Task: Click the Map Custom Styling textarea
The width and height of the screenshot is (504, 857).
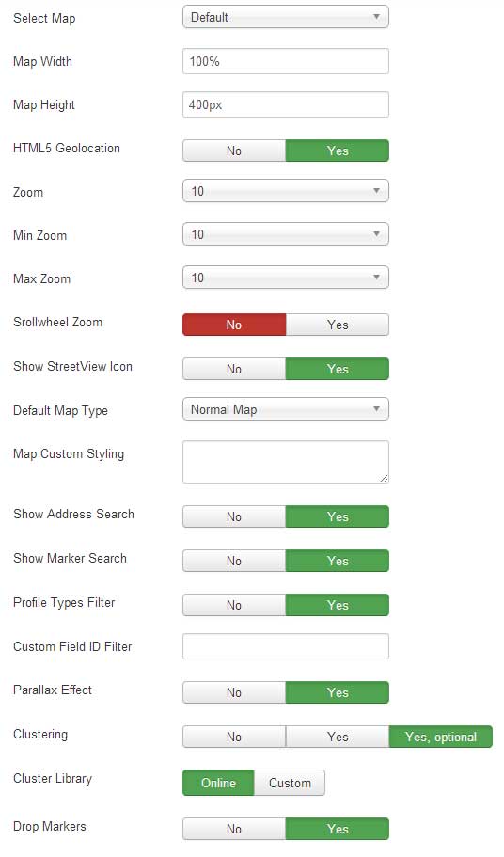Action: (286, 462)
